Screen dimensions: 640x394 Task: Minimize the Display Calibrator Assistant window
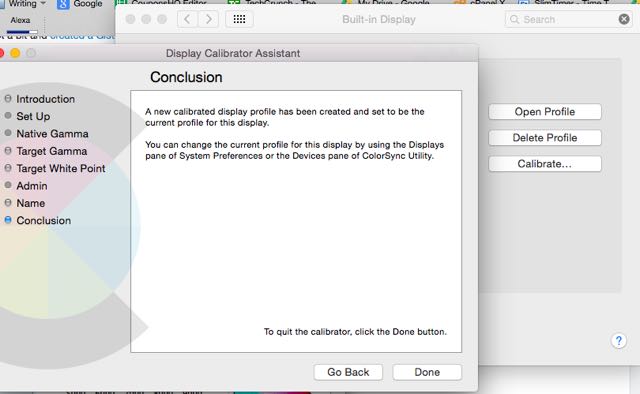(x=15, y=53)
